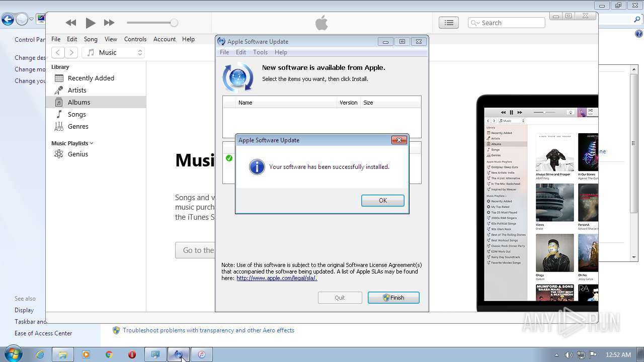Click the taskbar clock 12:52 AM
Viewport: 644px width, 362px height.
tap(618, 355)
